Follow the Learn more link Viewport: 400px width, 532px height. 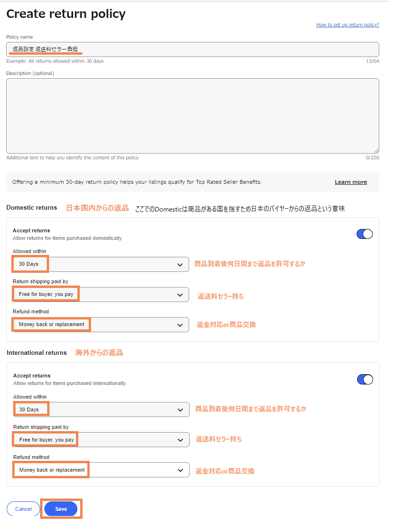tap(351, 182)
